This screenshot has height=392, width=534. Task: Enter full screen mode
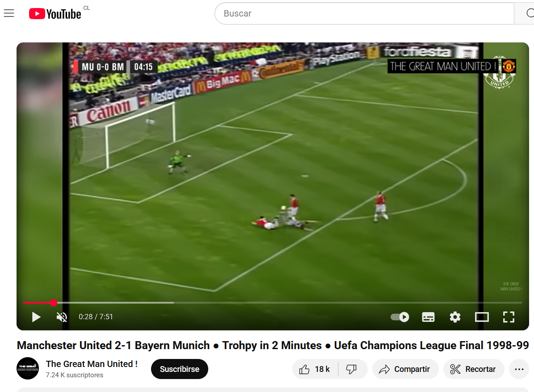pos(509,317)
